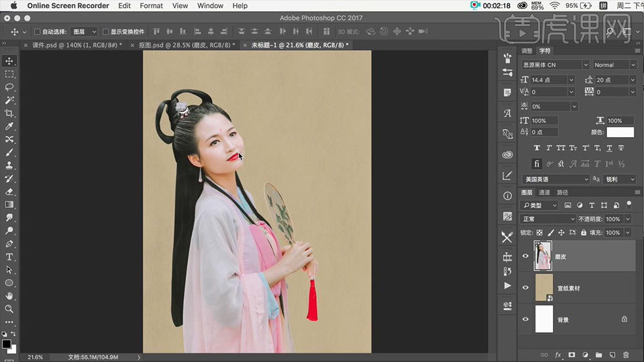The height and width of the screenshot is (362, 644).
Task: Select the Zoom tool
Action: [9, 309]
